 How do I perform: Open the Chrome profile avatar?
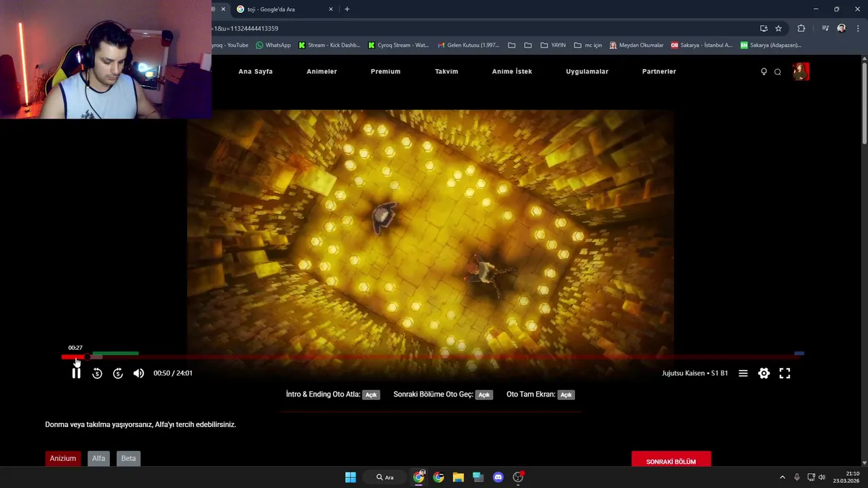coord(842,28)
